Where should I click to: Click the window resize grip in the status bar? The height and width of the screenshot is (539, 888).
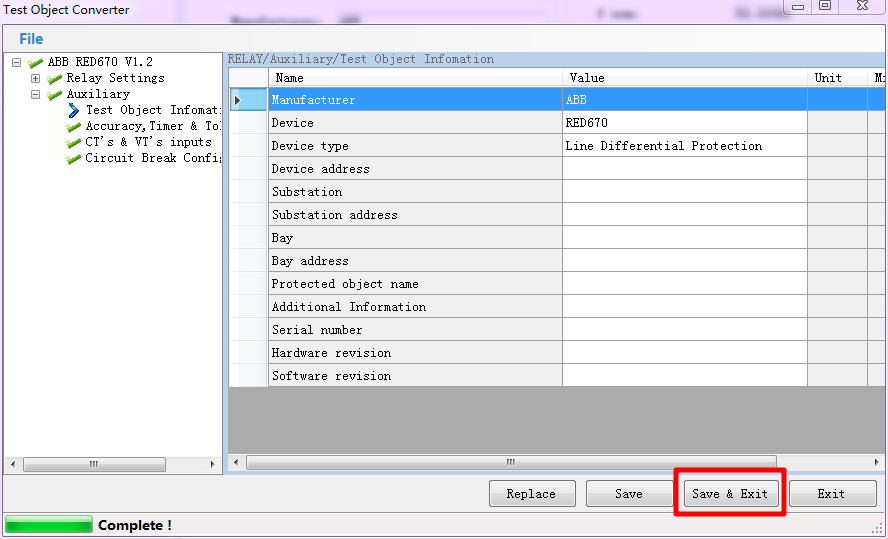click(x=878, y=528)
